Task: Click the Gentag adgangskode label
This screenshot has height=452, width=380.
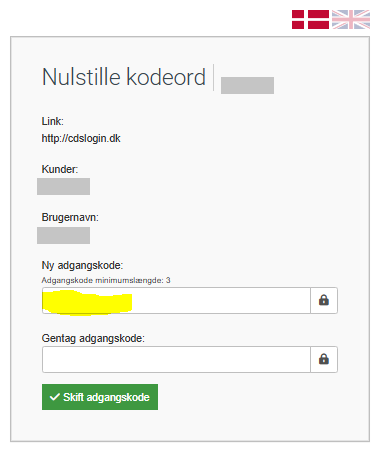Action: pyautogui.click(x=93, y=338)
